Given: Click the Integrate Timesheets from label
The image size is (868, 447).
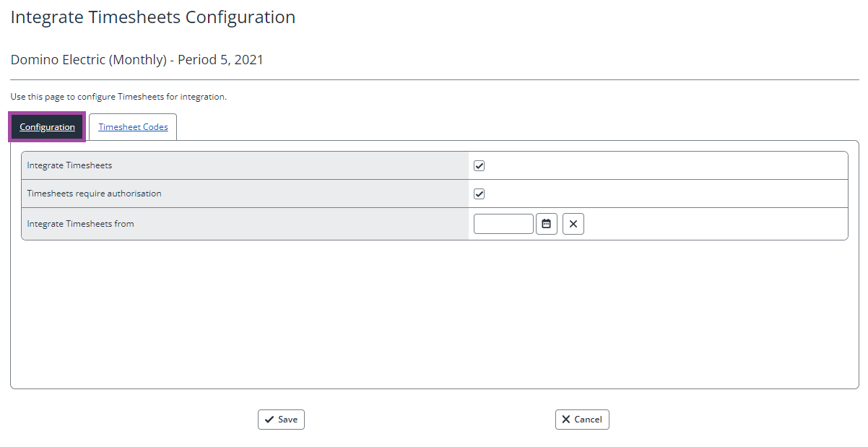Looking at the screenshot, I should [80, 224].
